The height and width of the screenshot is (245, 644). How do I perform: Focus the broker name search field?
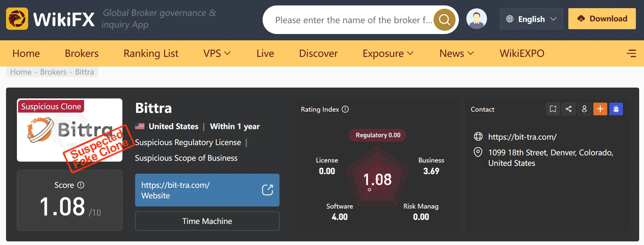354,20
